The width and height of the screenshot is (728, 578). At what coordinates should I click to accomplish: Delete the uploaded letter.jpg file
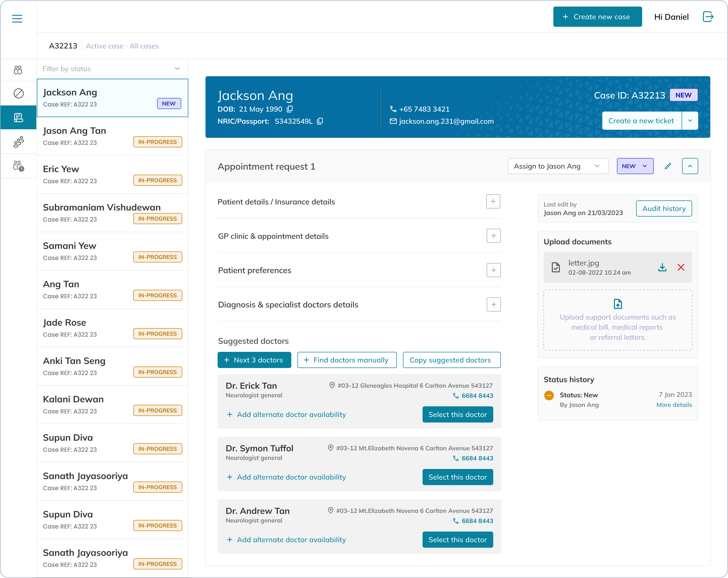[681, 267]
